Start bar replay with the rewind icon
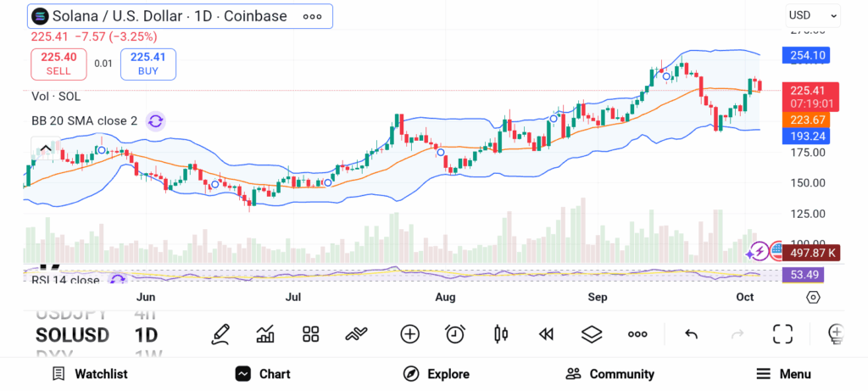The image size is (868, 391). click(546, 334)
